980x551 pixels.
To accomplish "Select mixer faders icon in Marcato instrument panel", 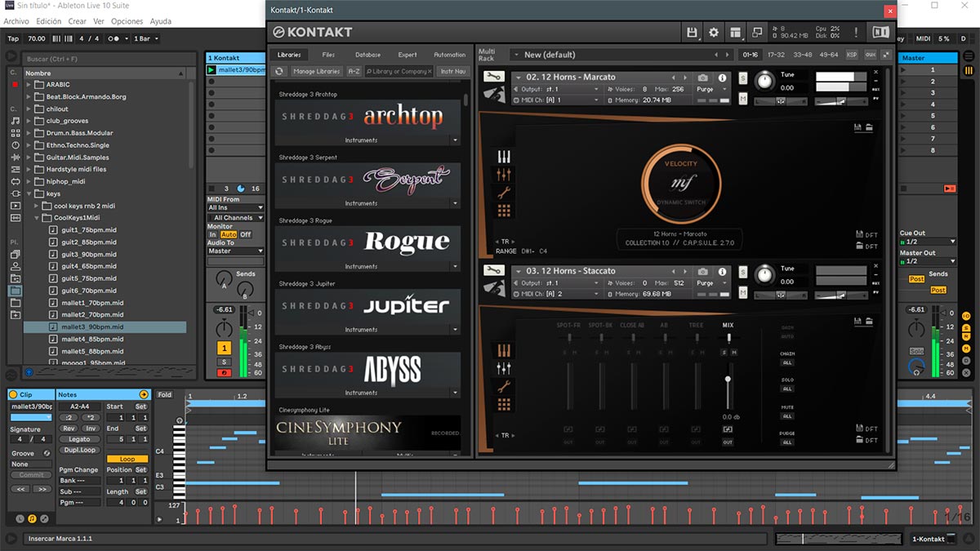I will point(504,175).
